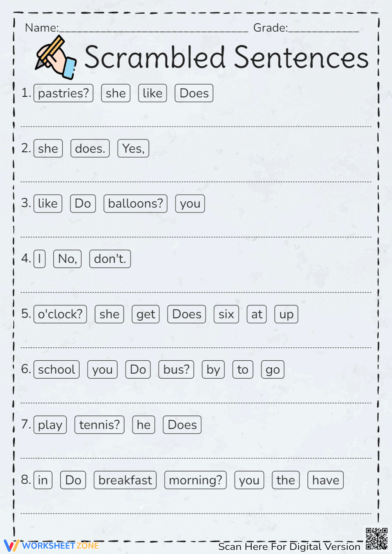
Task: Click the "six" word tile
Action: (226, 314)
